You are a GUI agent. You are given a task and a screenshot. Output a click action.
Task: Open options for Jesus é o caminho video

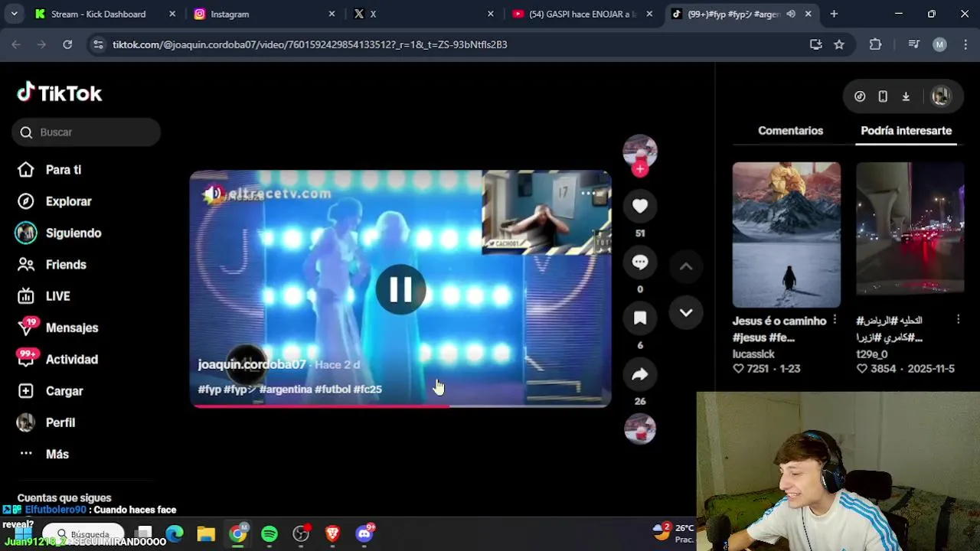click(835, 320)
